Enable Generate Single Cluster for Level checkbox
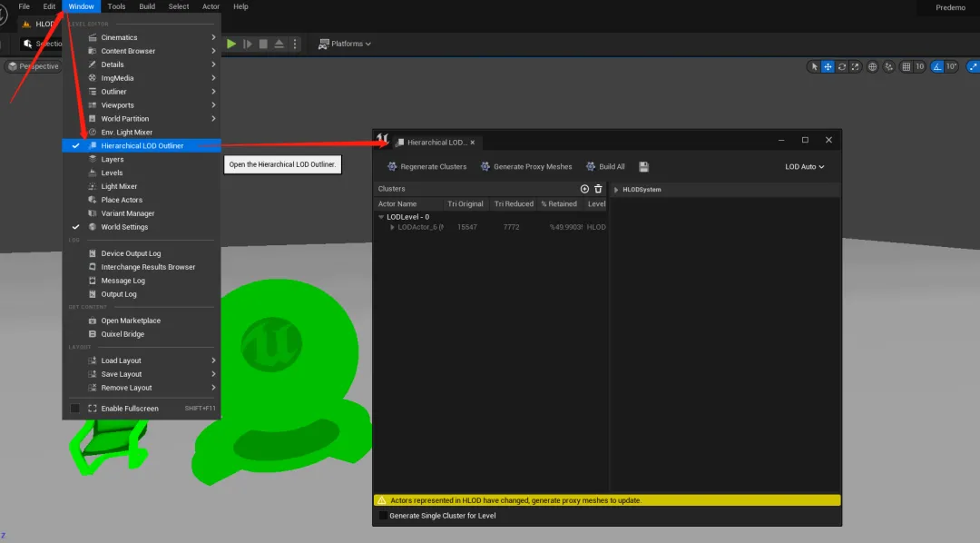 tap(383, 516)
